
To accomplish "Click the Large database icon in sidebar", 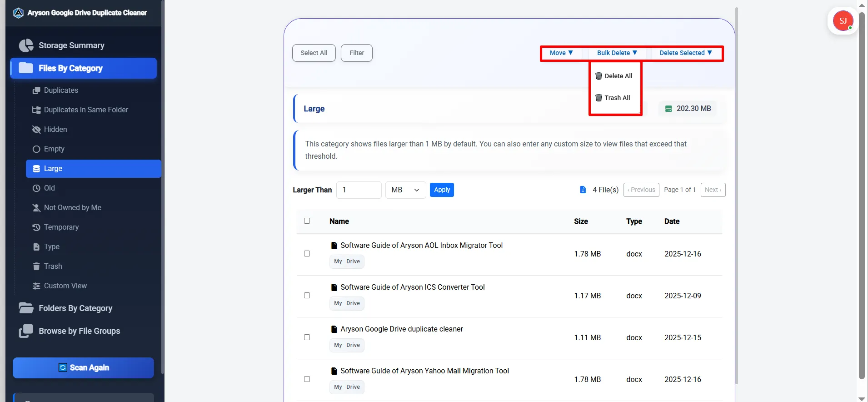I will 36,169.
